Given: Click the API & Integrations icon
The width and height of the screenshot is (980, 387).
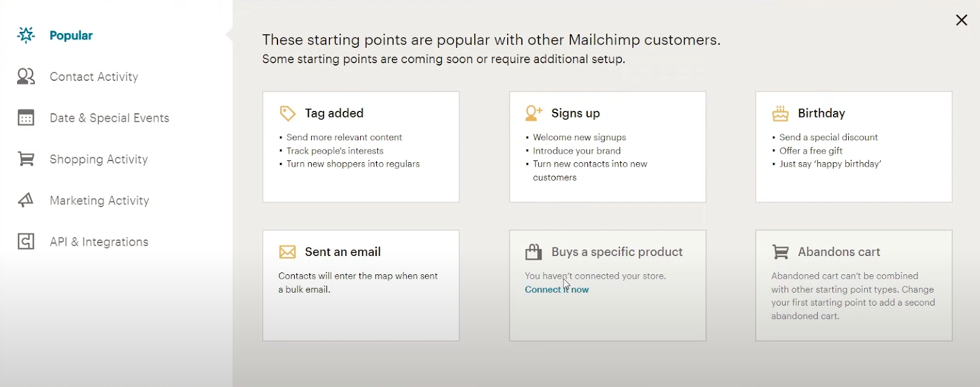Looking at the screenshot, I should tap(26, 241).
